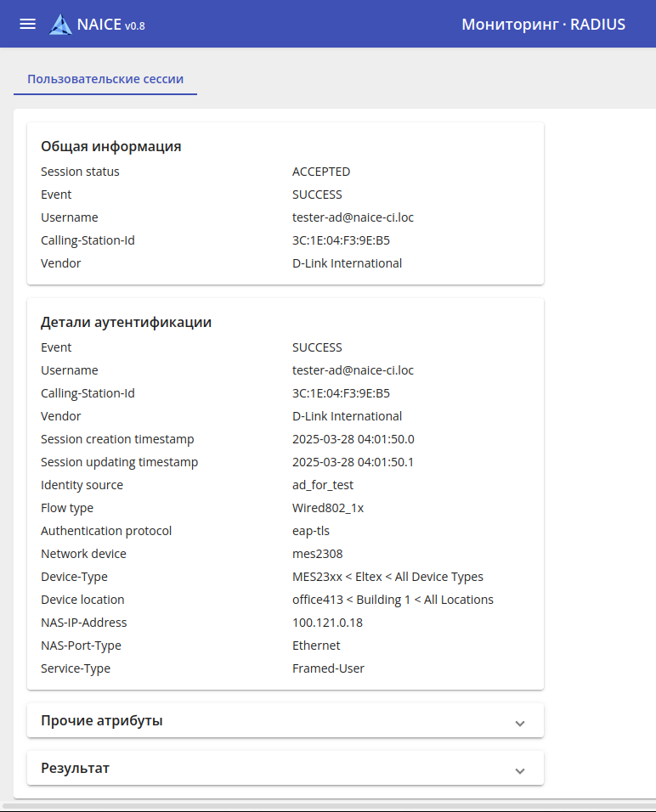Click the NAICE v0.8 title text
This screenshot has height=812, width=656.
click(110, 25)
